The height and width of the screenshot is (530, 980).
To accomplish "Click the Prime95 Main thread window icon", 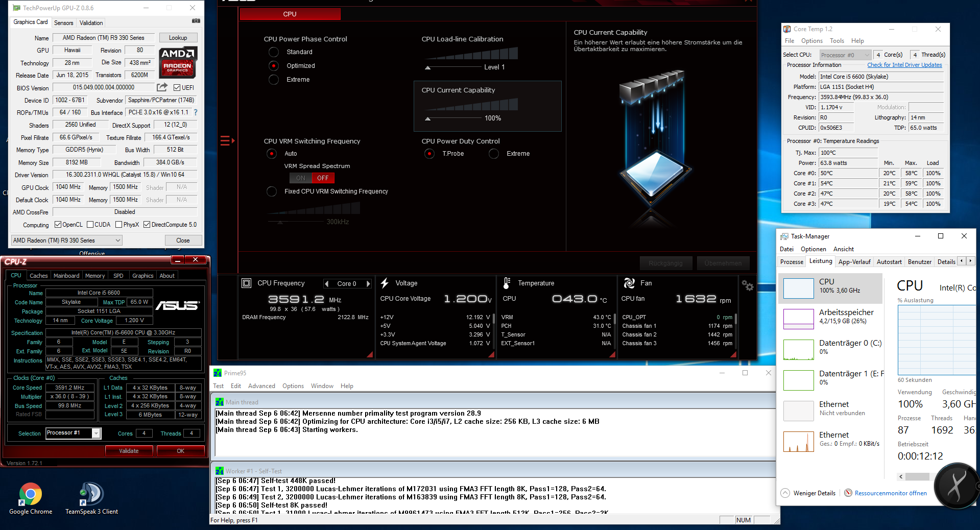I will (x=220, y=402).
